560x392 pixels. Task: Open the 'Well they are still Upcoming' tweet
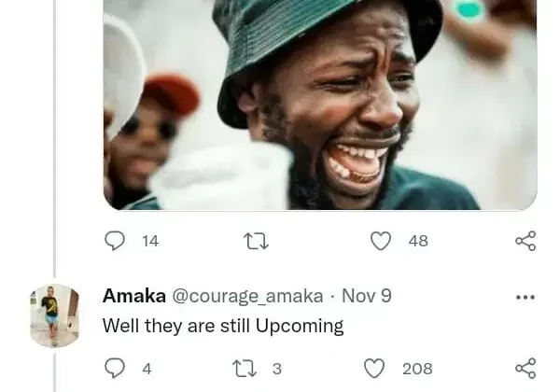pos(223,326)
